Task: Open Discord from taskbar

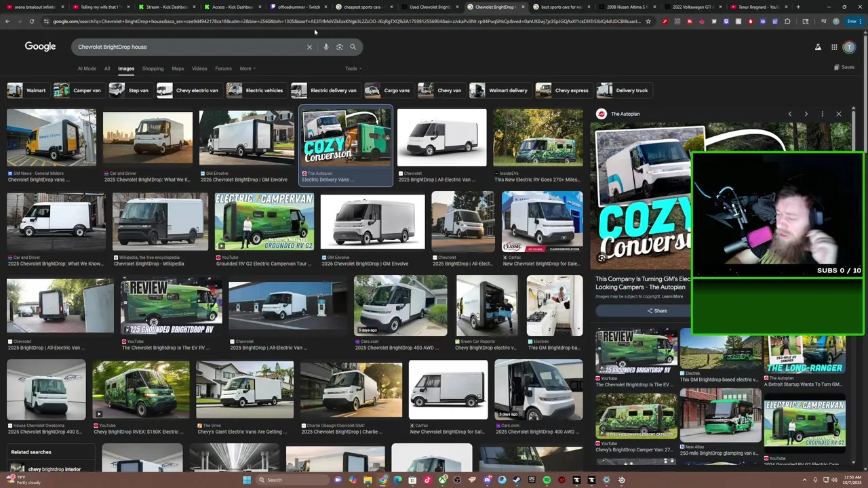Action: tap(487, 480)
